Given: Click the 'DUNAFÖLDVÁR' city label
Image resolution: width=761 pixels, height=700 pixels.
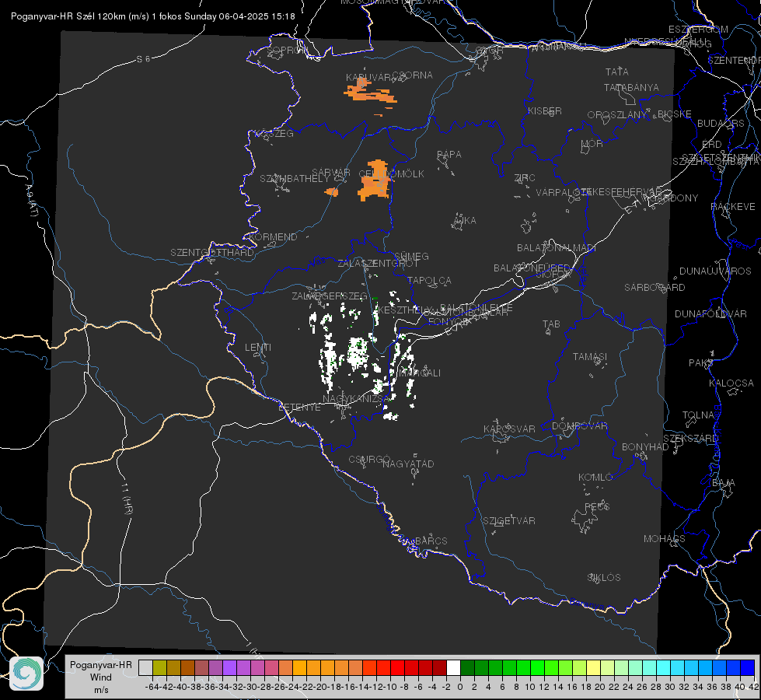Looking at the screenshot, I should pos(710,313).
